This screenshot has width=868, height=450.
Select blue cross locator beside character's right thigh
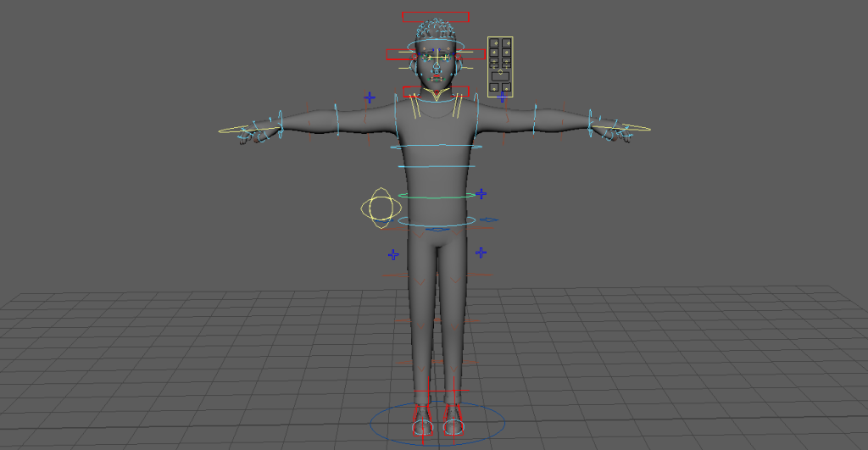pyautogui.click(x=393, y=254)
